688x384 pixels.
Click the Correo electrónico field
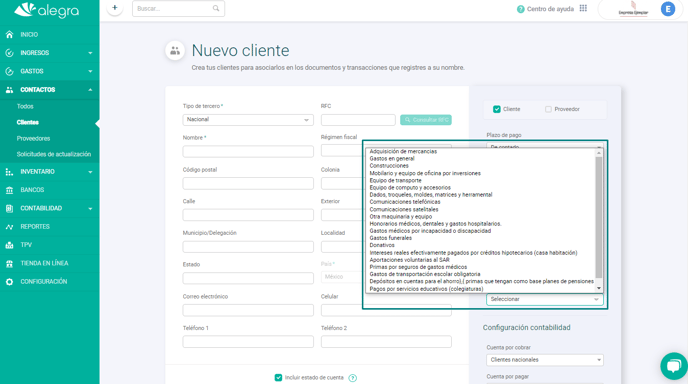(x=248, y=310)
